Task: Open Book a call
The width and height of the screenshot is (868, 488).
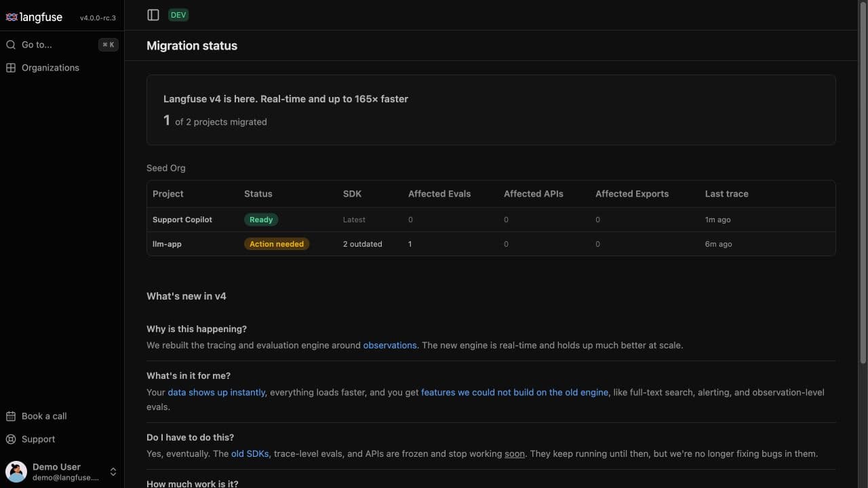Action: [62, 416]
